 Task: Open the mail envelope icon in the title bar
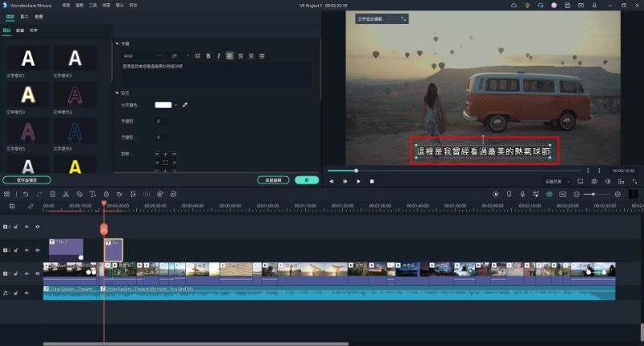click(x=580, y=6)
